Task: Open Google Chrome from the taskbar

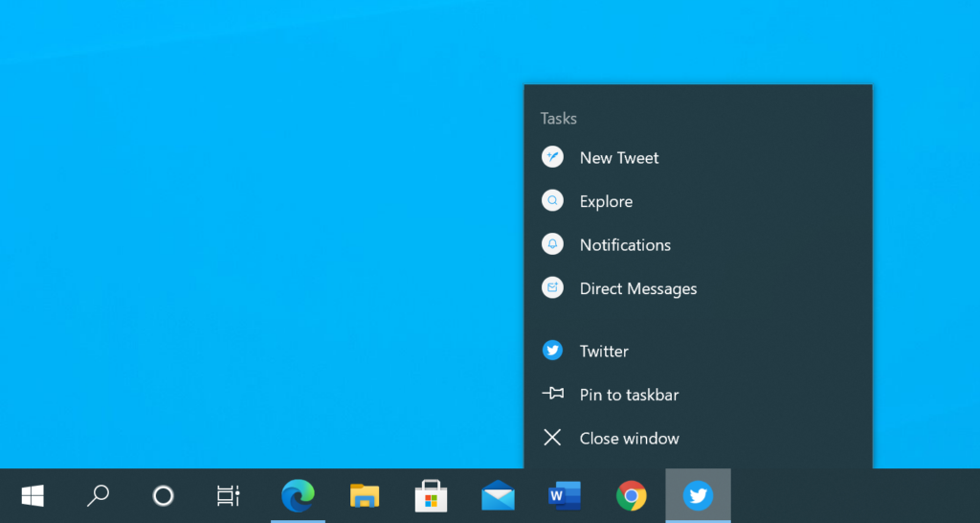Action: tap(632, 496)
